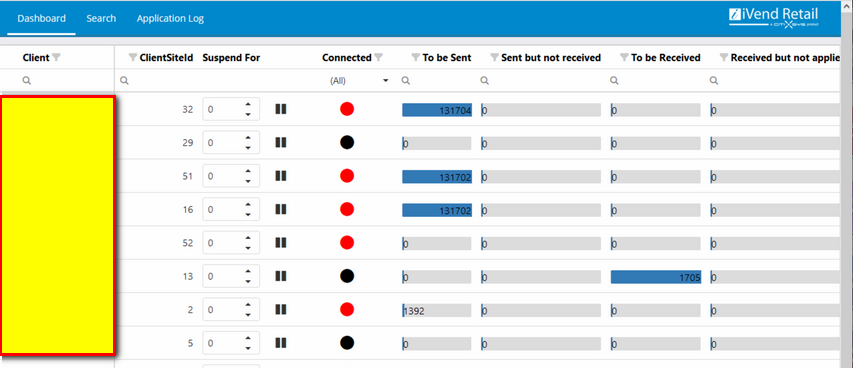The image size is (854, 368).
Task: Click black connected indicator for site 29
Action: 347,143
